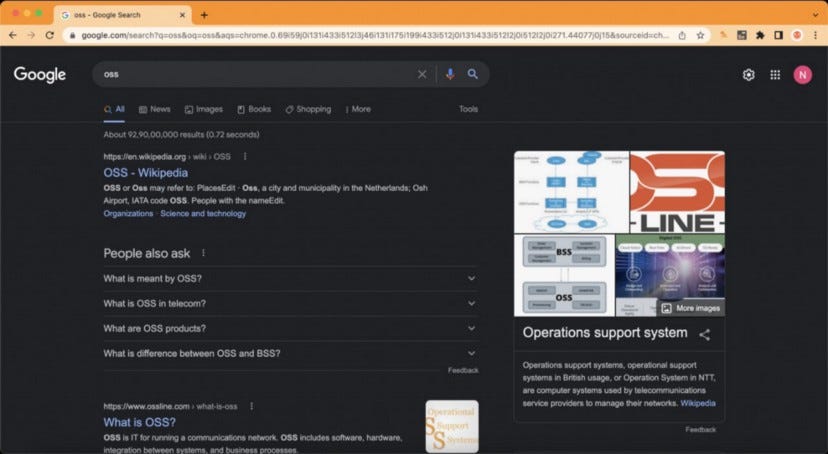Click the share page icon in address bar
The width and height of the screenshot is (828, 454).
tap(682, 35)
